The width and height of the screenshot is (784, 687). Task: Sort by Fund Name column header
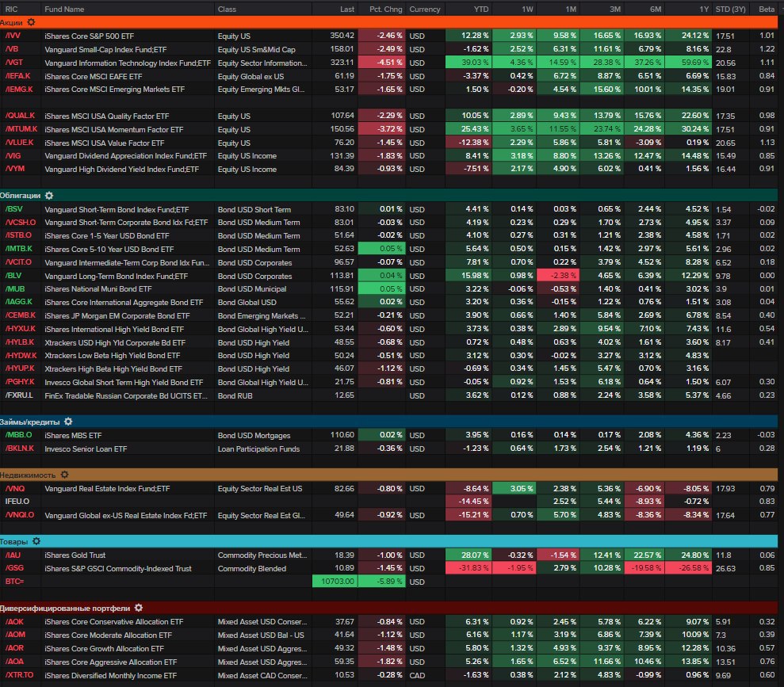pyautogui.click(x=64, y=9)
